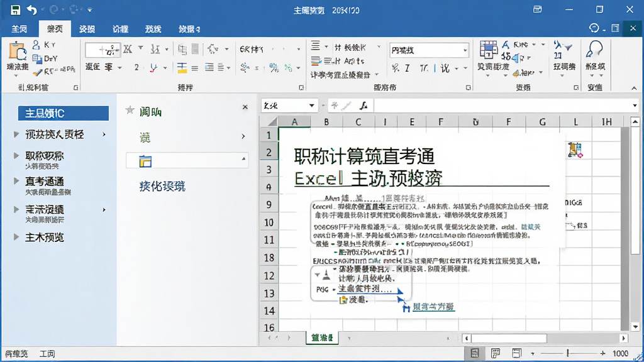Click the large Paste clipboard icon
644x362 pixels.
click(17, 52)
